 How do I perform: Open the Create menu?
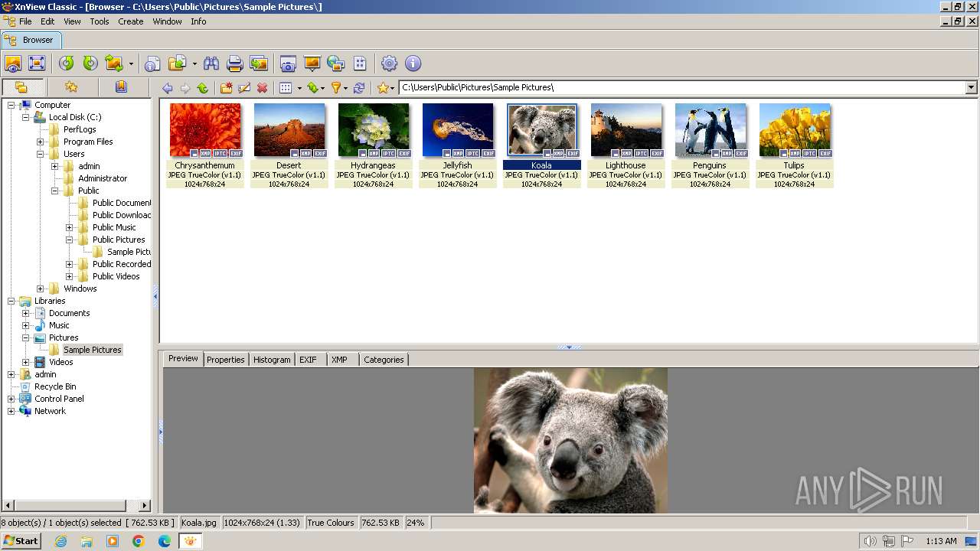click(x=131, y=21)
